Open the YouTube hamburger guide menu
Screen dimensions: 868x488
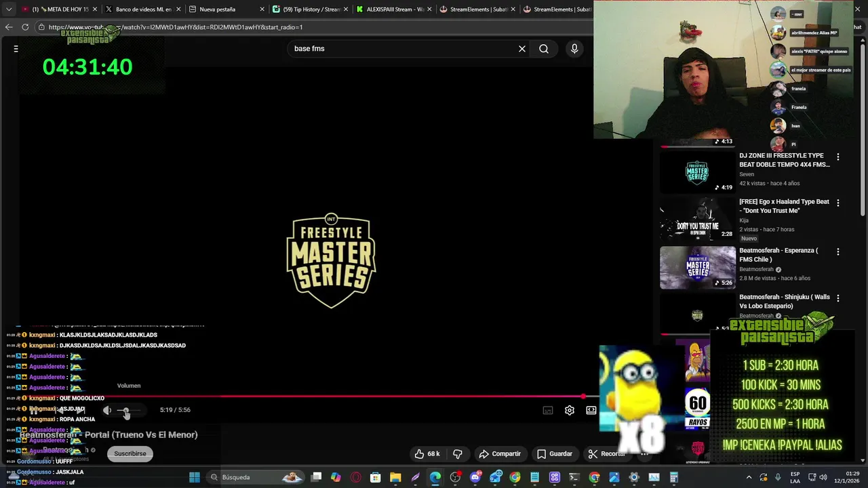pos(16,49)
